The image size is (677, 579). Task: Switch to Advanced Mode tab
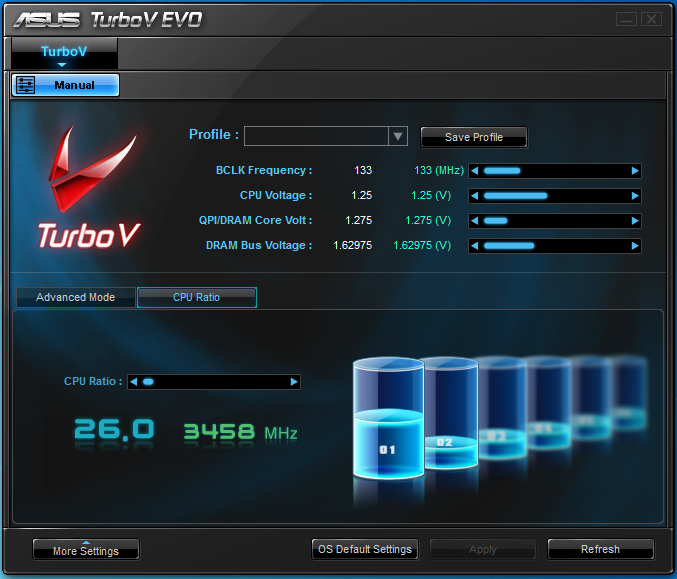point(76,297)
